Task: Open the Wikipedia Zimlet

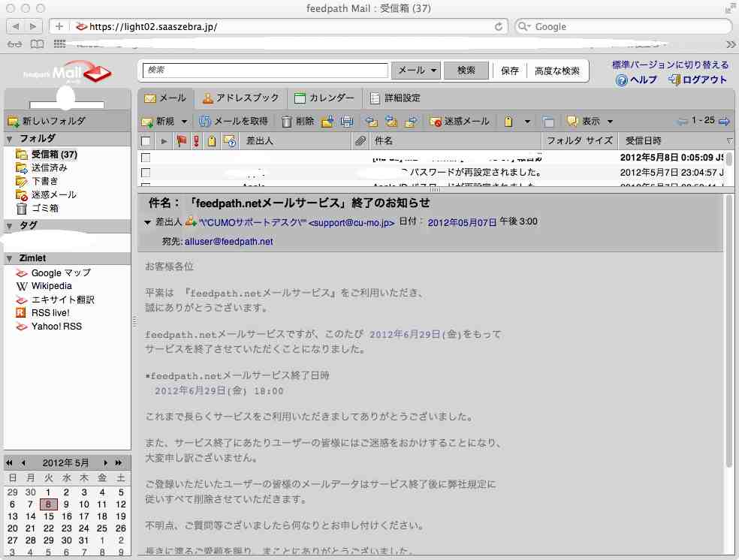Action: click(51, 286)
